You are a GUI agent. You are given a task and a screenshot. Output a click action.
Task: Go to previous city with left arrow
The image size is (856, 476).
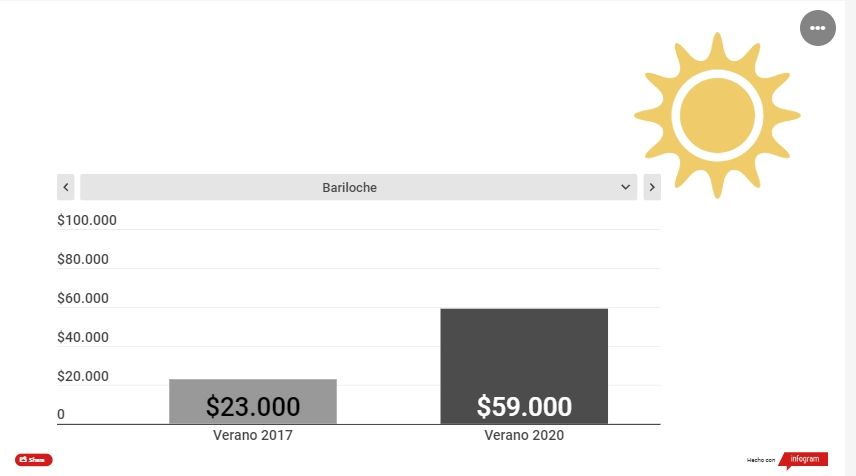66,187
